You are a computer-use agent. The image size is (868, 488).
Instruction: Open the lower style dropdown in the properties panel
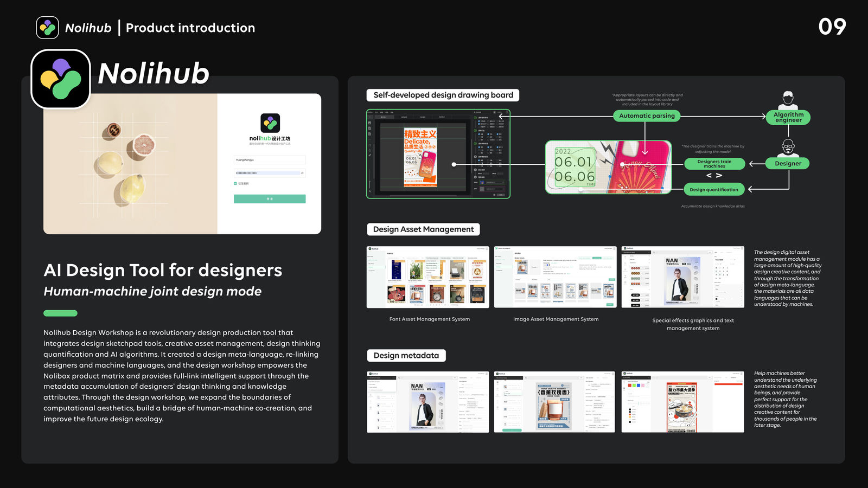(x=494, y=189)
